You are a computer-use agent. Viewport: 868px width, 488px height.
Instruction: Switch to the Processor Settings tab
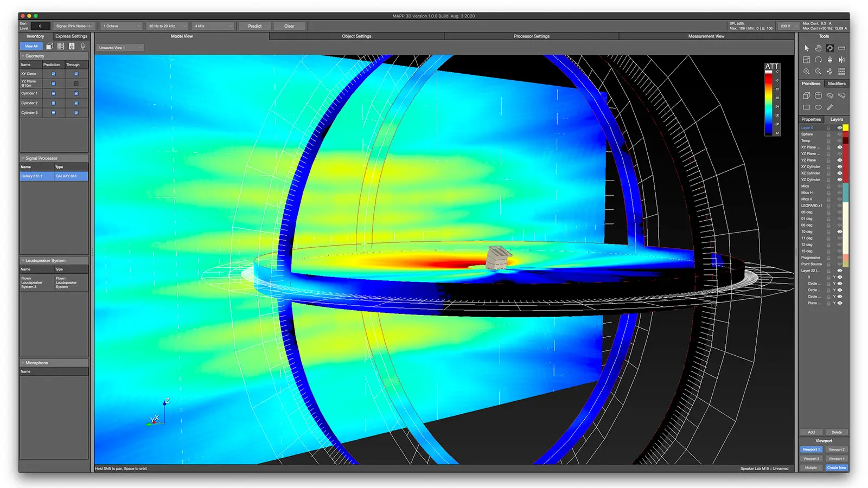531,36
